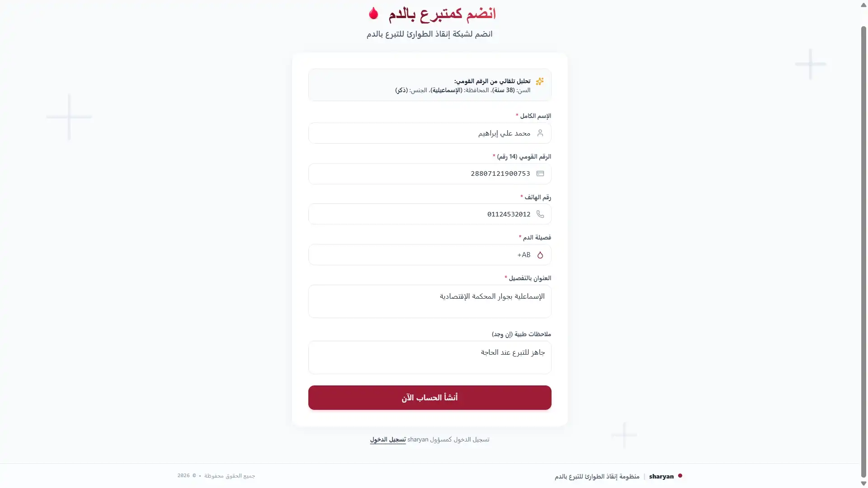Click the scrollbar down arrow
Viewport: 868px width, 488px height.
[863, 483]
